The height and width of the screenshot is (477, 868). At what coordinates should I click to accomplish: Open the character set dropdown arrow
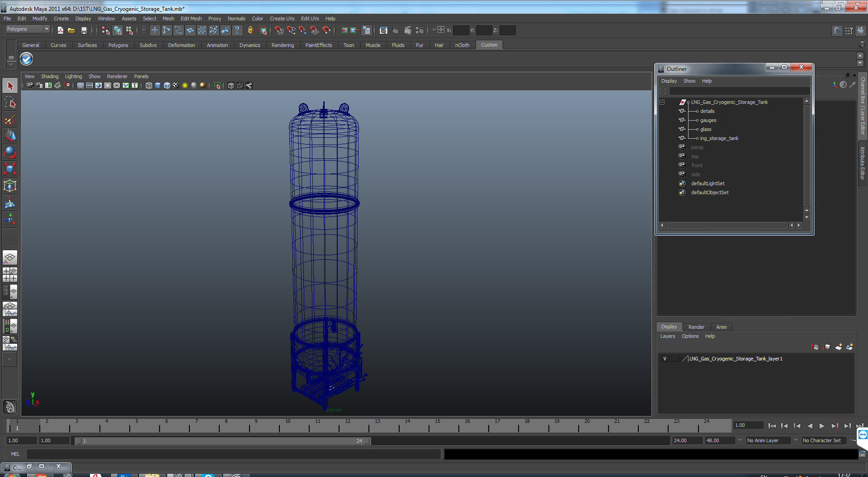796,440
